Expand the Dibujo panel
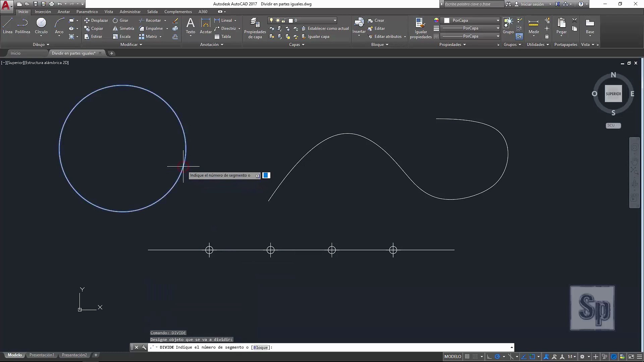Image resolution: width=644 pixels, height=362 pixels. 41,45
